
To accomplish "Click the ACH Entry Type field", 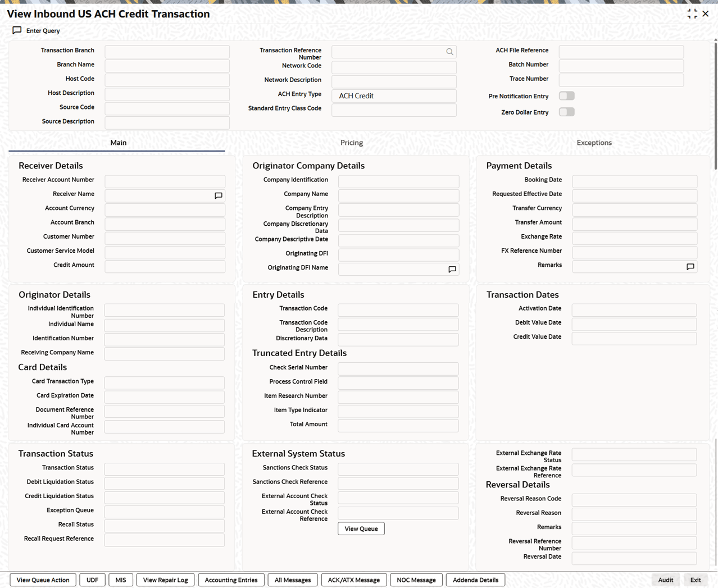I will point(394,95).
